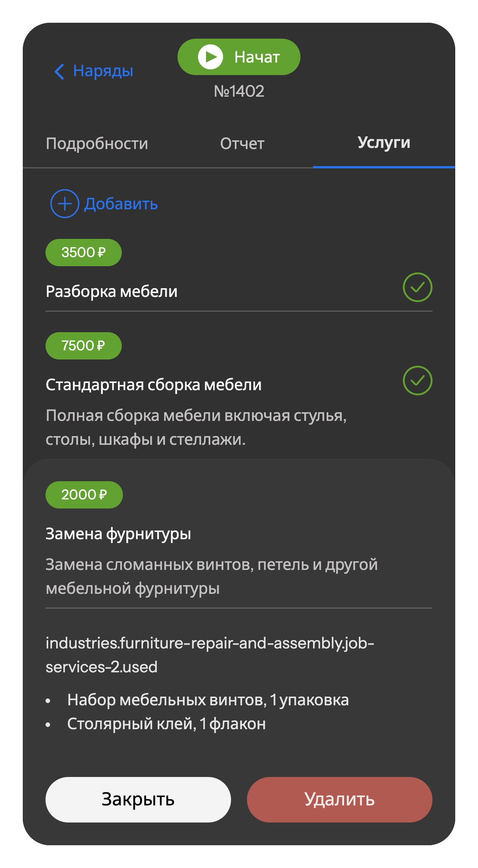Go back via the Наряды link

point(103,71)
